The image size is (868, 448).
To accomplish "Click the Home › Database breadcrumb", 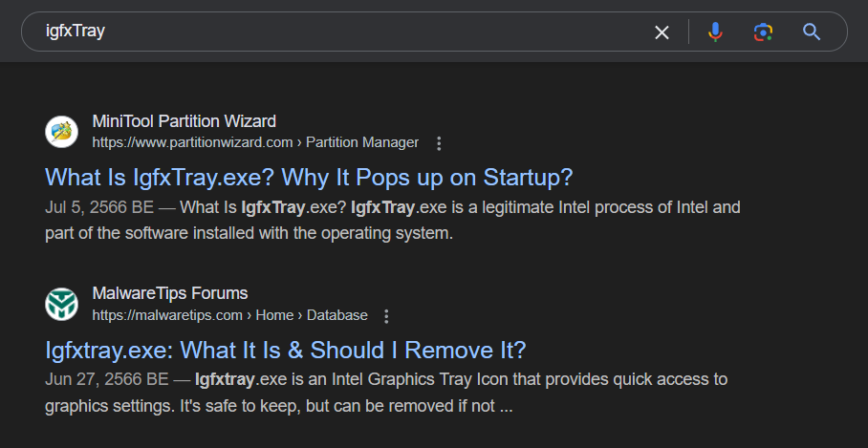I will pos(312,315).
